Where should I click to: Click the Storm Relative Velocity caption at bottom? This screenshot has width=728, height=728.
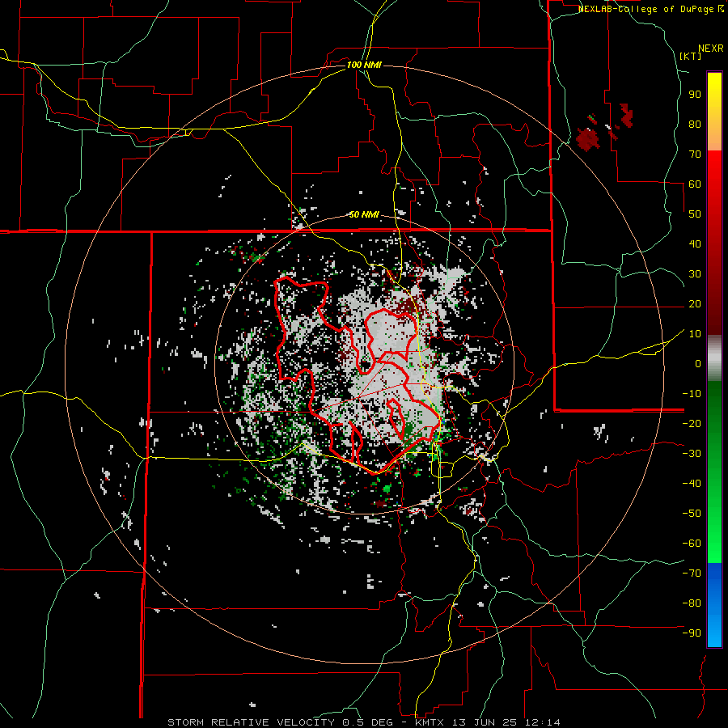pos(364,722)
